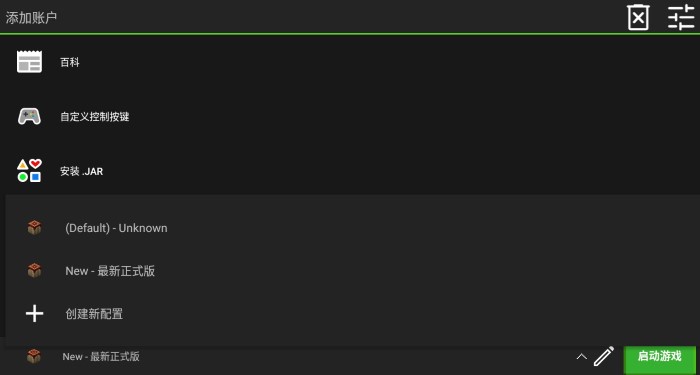Click the crafting table icon of the Default profile
This screenshot has width=700, height=375.
(x=34, y=228)
